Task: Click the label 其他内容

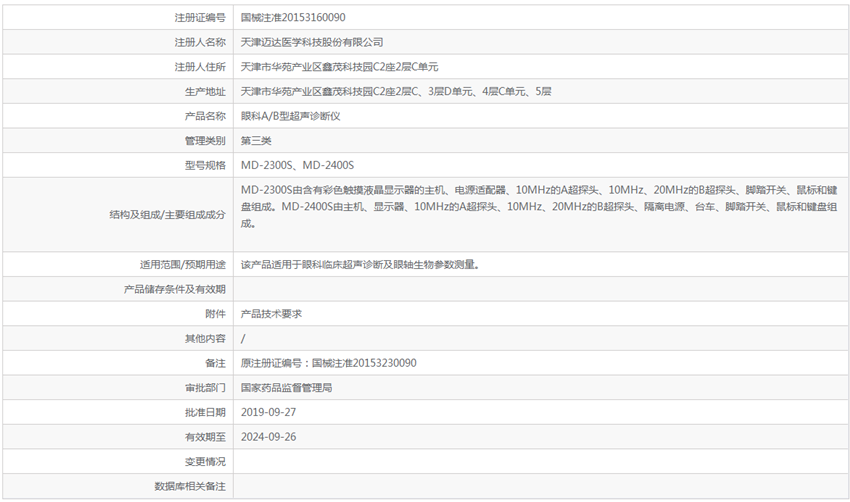Action: pyautogui.click(x=205, y=339)
